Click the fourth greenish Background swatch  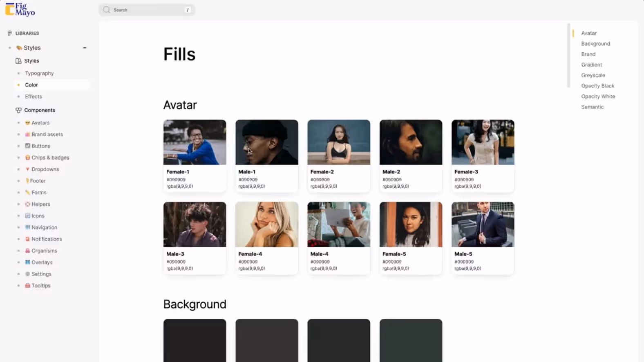[x=411, y=340]
